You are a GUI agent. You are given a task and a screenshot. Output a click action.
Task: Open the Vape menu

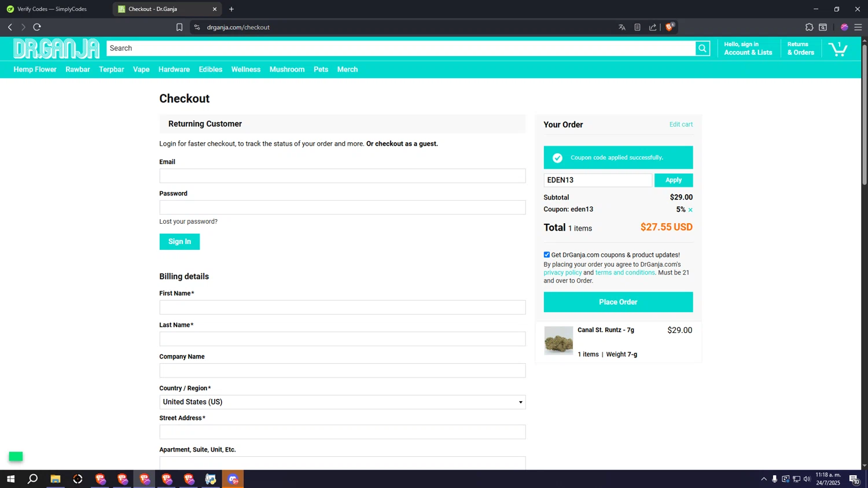coord(141,69)
